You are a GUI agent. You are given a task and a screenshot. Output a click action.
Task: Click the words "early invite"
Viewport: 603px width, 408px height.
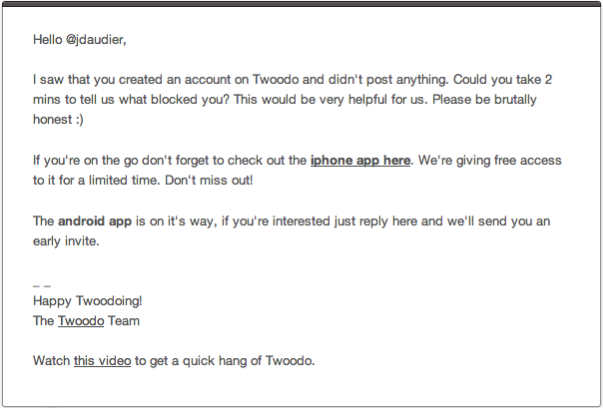(69, 241)
